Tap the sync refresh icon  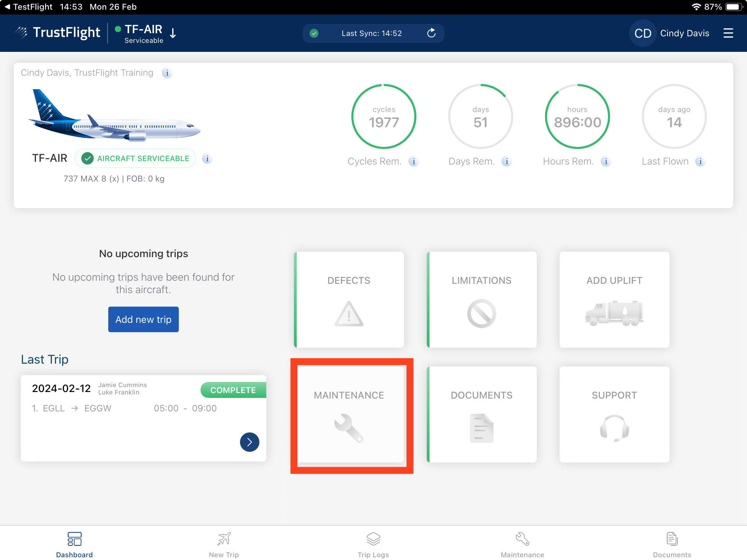tap(431, 33)
